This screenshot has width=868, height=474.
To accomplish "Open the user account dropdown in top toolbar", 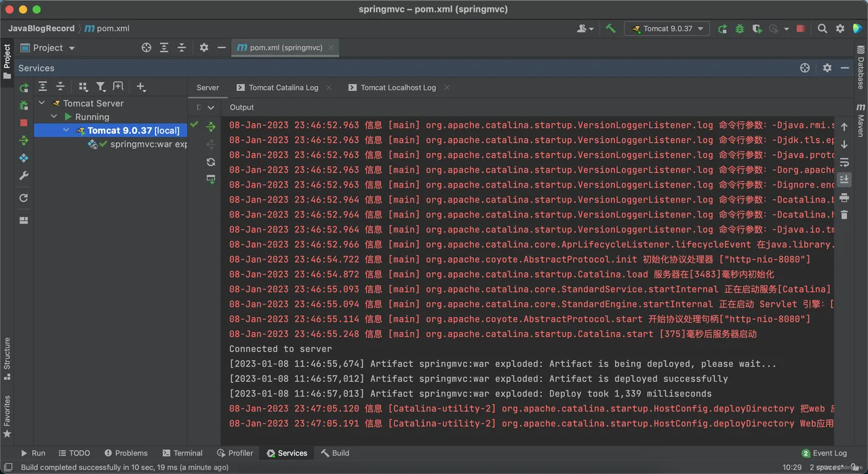I will pyautogui.click(x=585, y=29).
